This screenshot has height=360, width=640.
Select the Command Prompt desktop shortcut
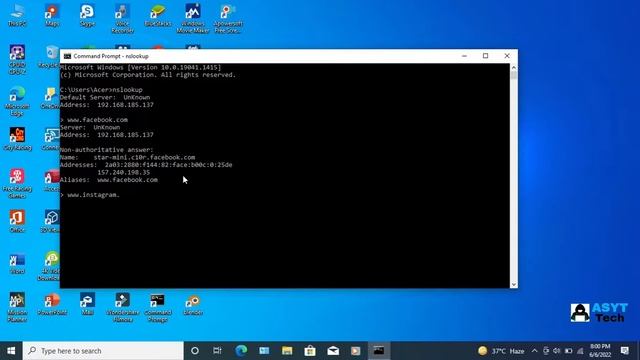(158, 307)
